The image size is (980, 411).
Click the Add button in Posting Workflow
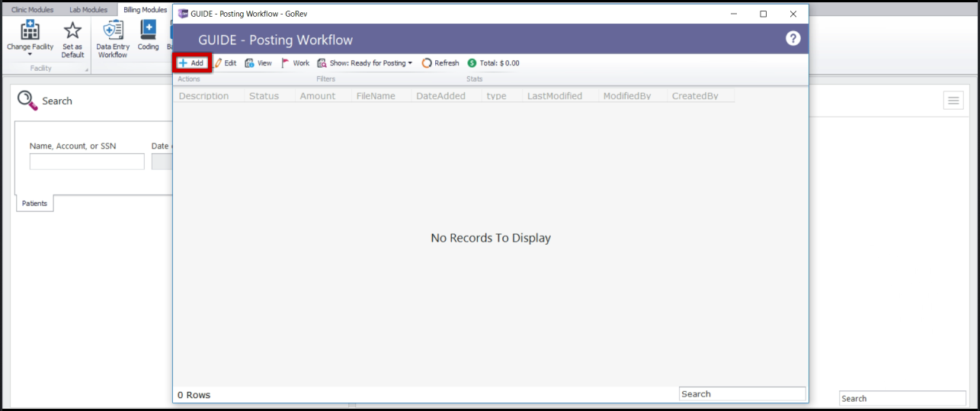[191, 63]
